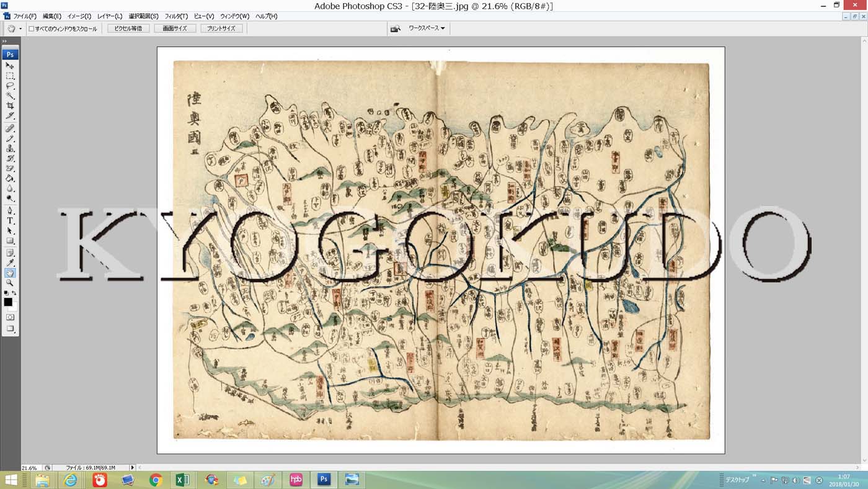Click the horizontal scrollbar left arrow
Viewport: 868px width, 489px height.
click(139, 467)
